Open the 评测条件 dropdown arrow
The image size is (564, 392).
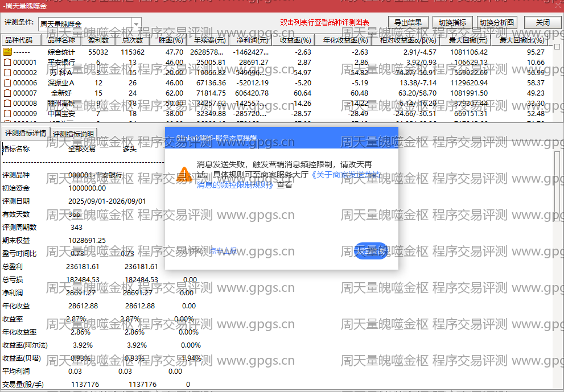[x=137, y=24]
